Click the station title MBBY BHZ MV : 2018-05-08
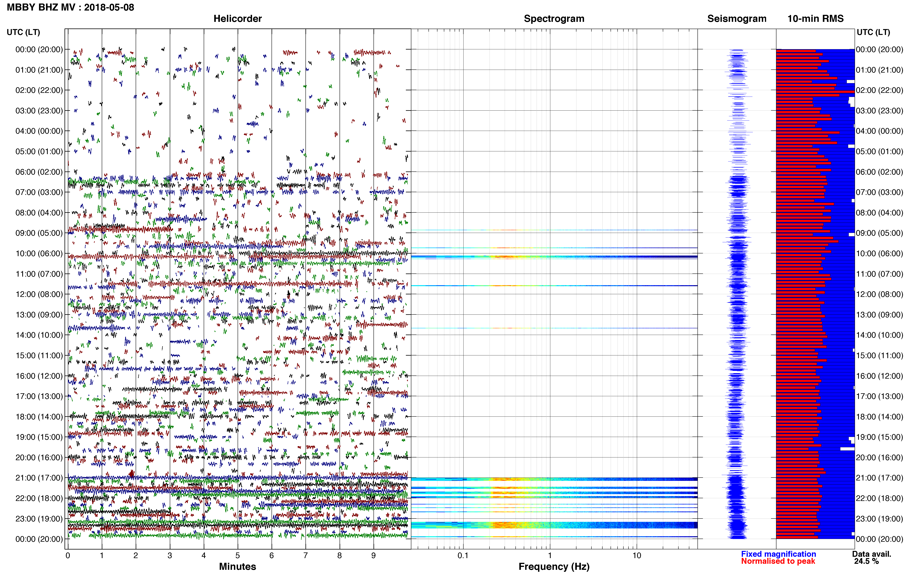Screen dimensions: 924x578 click(71, 7)
